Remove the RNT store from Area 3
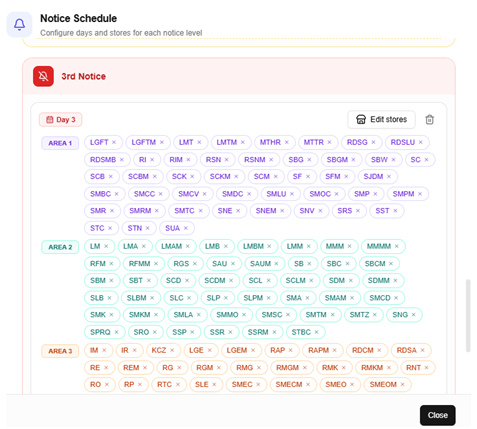Viewport: 477px width, 429px height. tap(426, 368)
